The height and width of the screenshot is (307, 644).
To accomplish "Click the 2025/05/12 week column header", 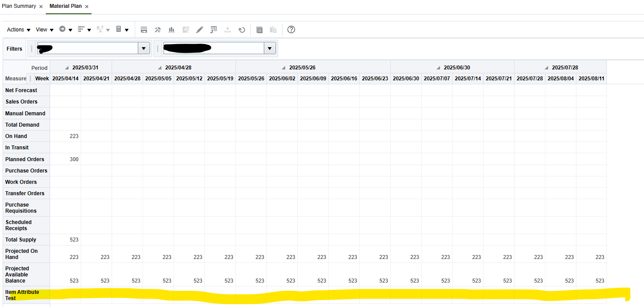I will (189, 79).
